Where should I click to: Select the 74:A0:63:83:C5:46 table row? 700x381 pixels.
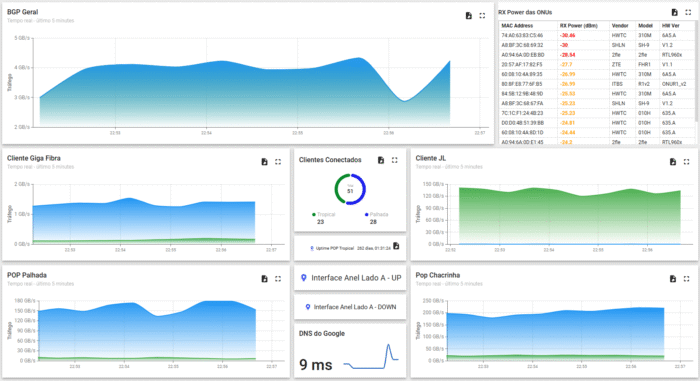[596, 35]
